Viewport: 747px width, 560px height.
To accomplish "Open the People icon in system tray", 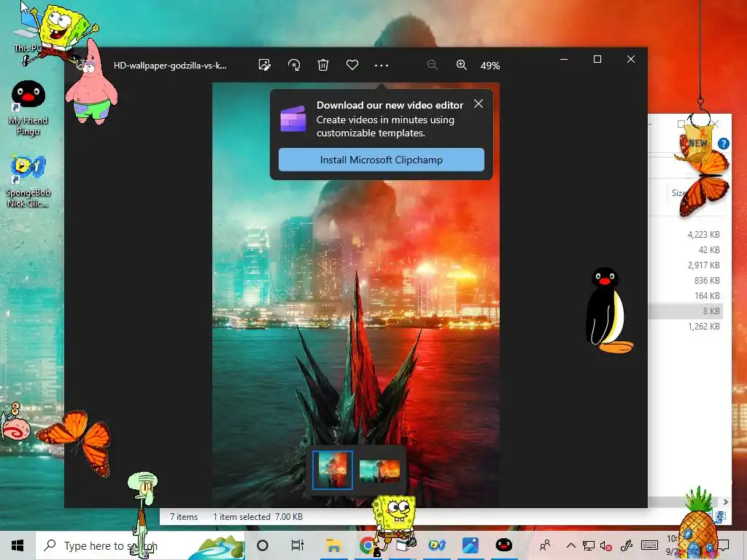I will coord(545,545).
